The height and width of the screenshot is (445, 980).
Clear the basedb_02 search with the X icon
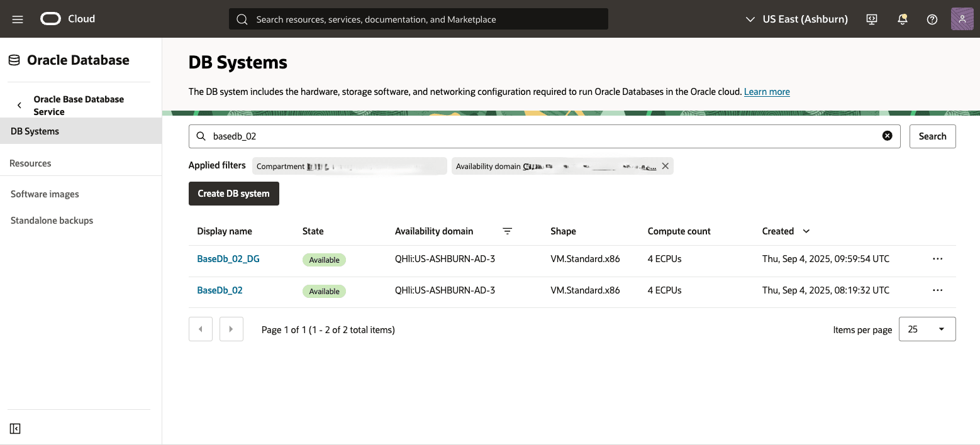(887, 136)
